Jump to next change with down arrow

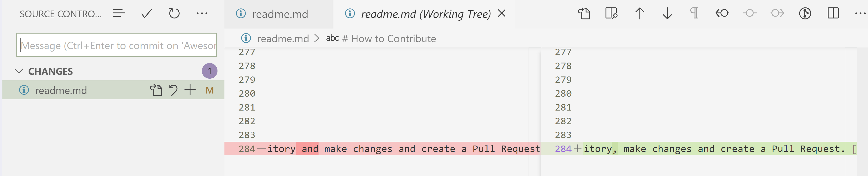click(x=667, y=14)
